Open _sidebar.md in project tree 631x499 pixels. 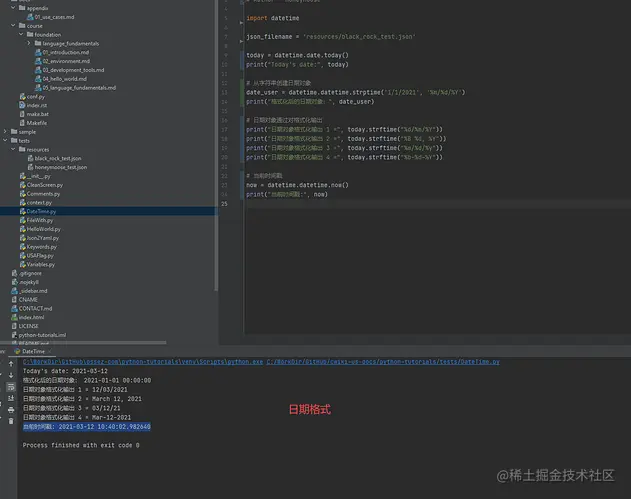click(33, 291)
